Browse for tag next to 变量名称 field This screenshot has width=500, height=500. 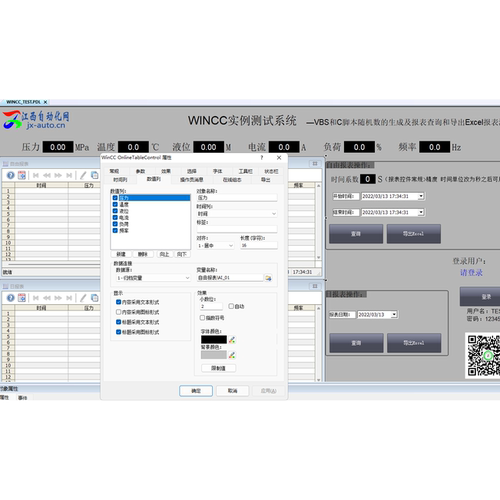(268, 278)
